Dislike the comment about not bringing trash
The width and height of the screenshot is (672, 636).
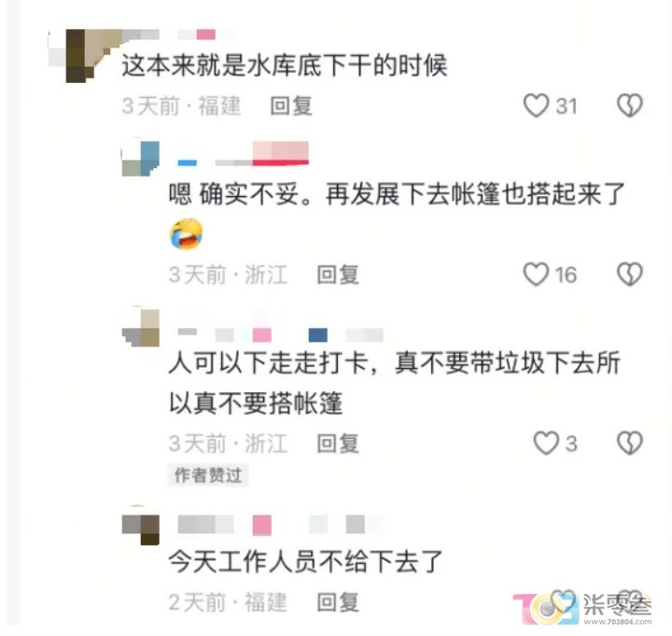pyautogui.click(x=630, y=443)
